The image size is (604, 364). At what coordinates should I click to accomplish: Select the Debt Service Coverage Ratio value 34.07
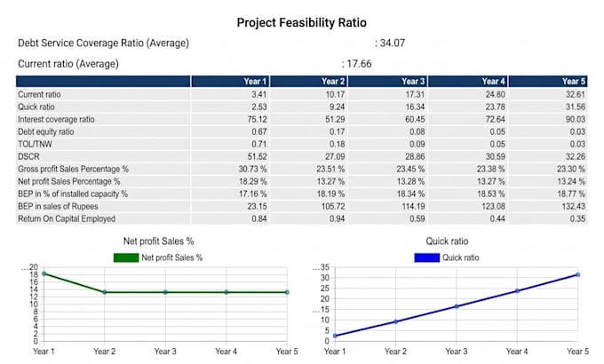[393, 43]
